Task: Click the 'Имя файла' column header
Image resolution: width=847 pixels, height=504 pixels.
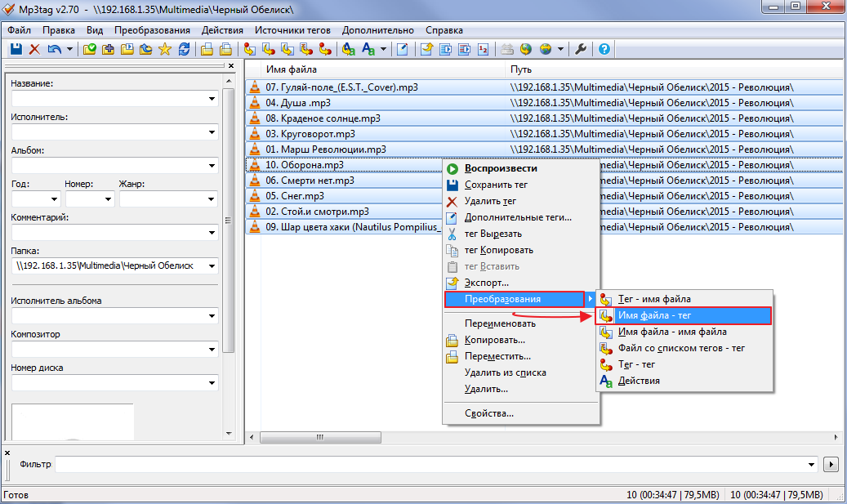Action: click(384, 69)
